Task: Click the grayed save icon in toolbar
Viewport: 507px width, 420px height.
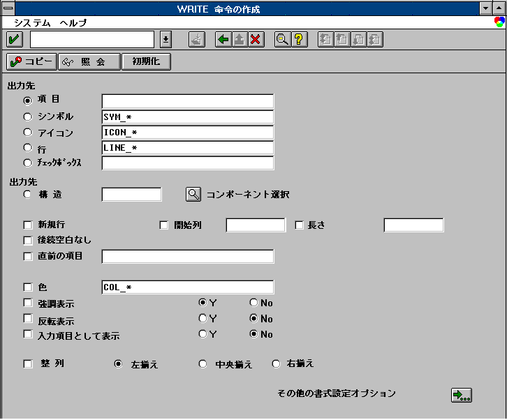Action: tap(197, 40)
